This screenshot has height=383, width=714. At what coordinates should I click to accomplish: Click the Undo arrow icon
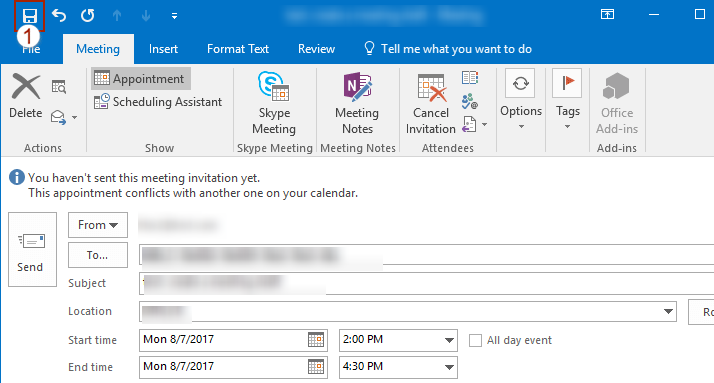pyautogui.click(x=59, y=15)
